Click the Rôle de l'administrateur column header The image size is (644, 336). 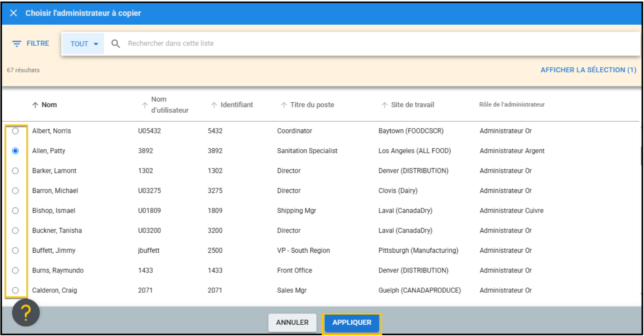512,105
